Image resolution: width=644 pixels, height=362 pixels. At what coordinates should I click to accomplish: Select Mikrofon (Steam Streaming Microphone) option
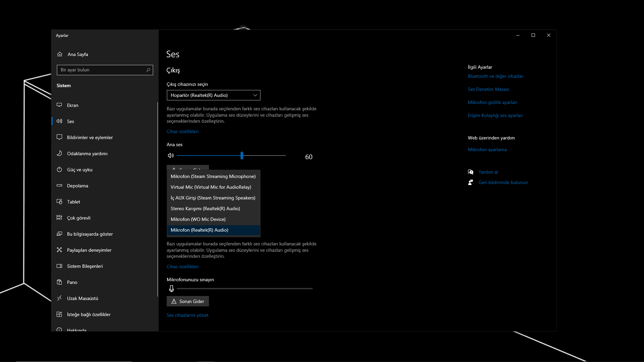coord(213,176)
